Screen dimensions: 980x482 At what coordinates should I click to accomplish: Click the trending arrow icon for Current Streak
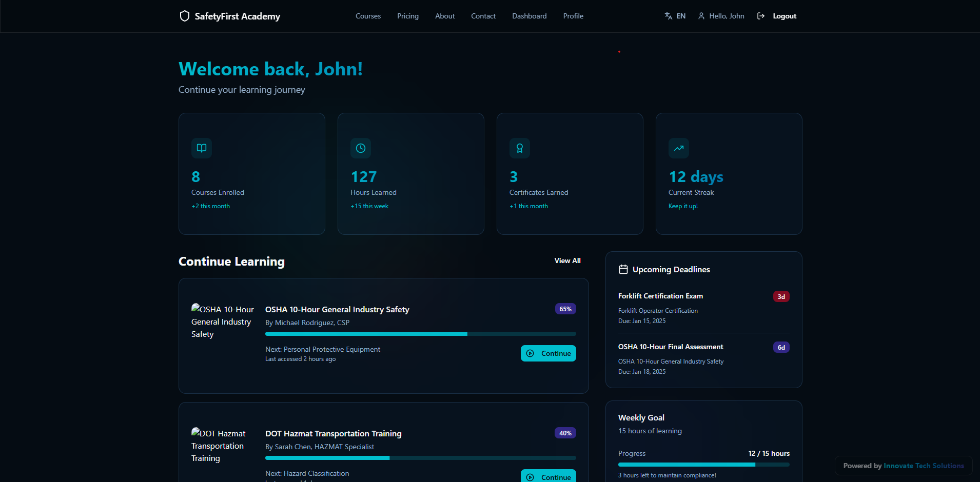coord(679,148)
